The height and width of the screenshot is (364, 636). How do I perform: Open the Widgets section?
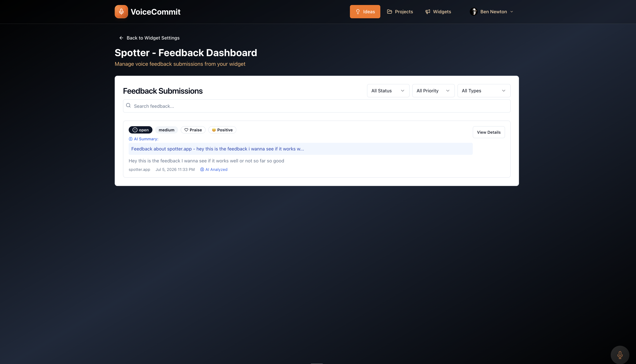(x=438, y=11)
